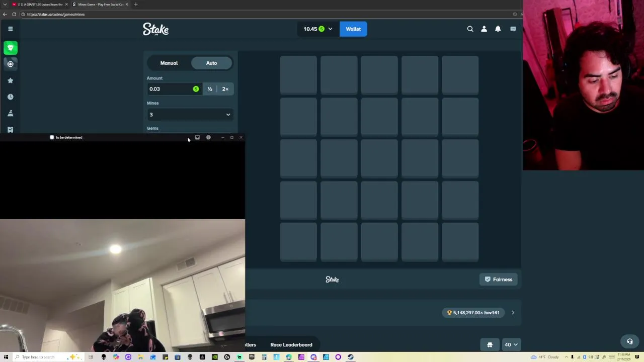This screenshot has height=362, width=644.
Task: Reveal the center mines grid tile
Action: (x=379, y=158)
